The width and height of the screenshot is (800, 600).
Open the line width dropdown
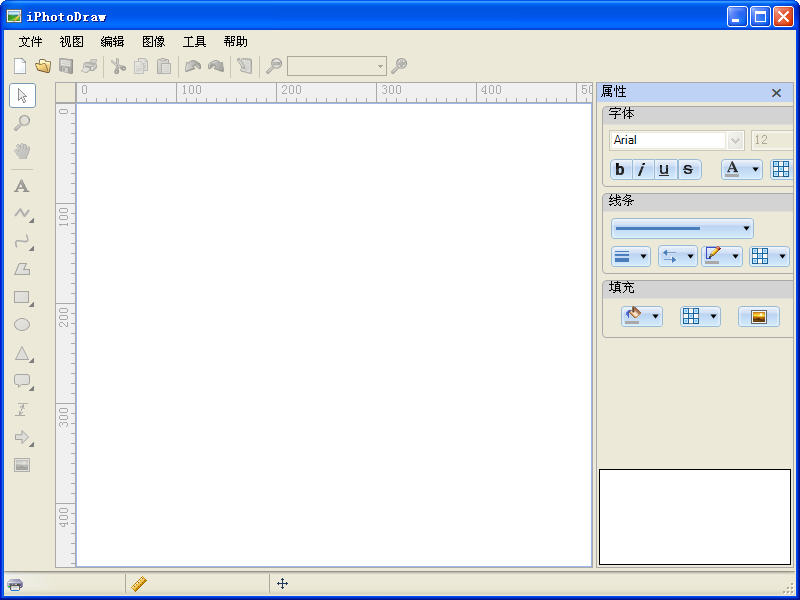point(631,256)
